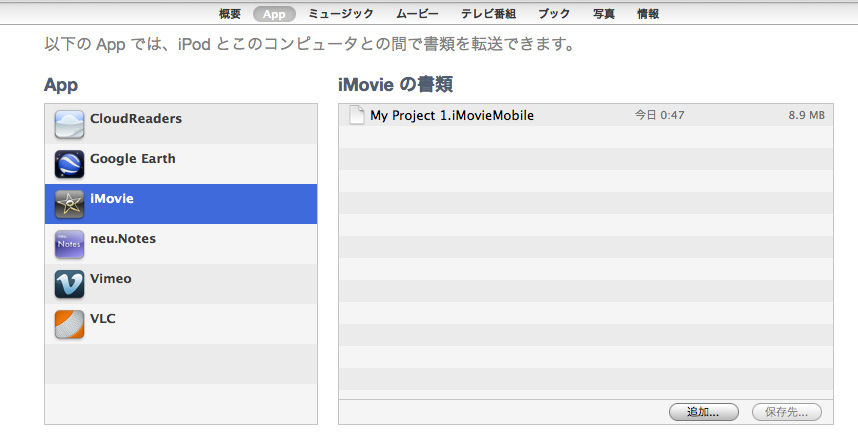This screenshot has height=437, width=858.
Task: Click the document icon for My Project 1
Action: [x=357, y=115]
